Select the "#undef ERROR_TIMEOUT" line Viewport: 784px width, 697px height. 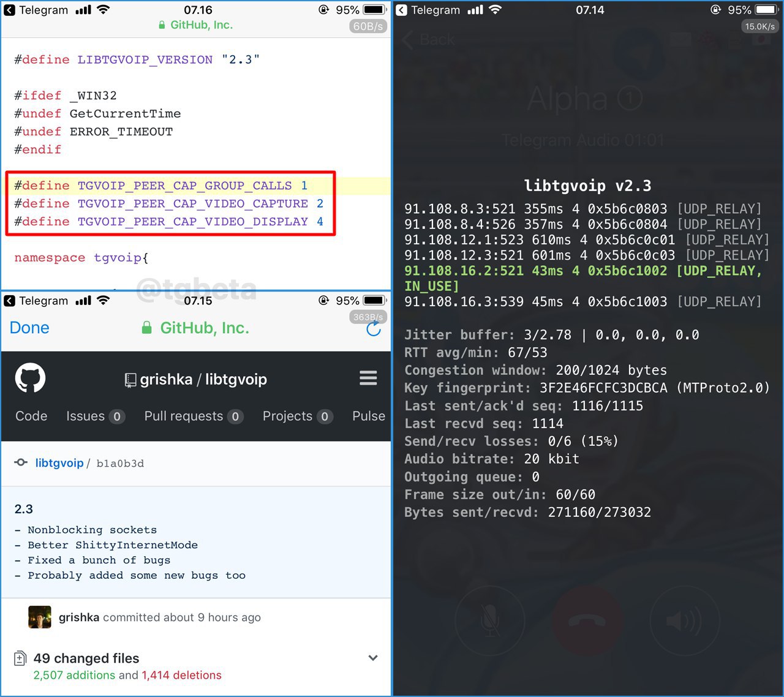(94, 132)
